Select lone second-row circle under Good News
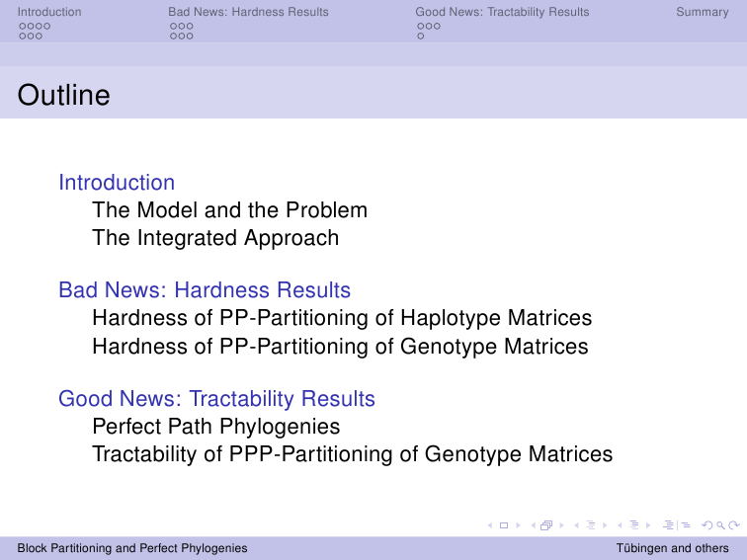 point(421,37)
